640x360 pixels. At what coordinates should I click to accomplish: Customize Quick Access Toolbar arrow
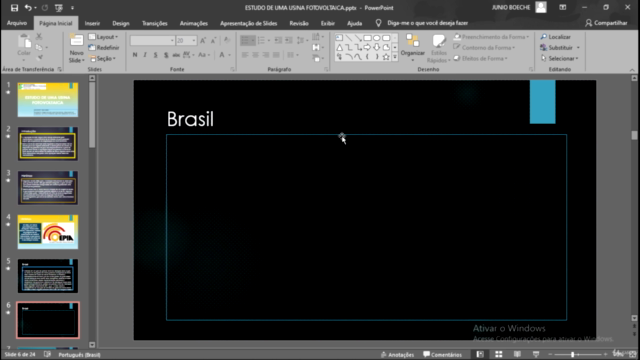point(72,8)
